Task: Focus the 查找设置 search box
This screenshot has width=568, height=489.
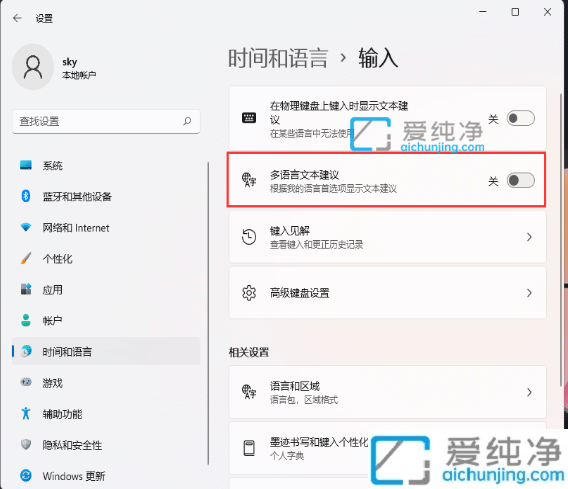Action: (x=106, y=121)
